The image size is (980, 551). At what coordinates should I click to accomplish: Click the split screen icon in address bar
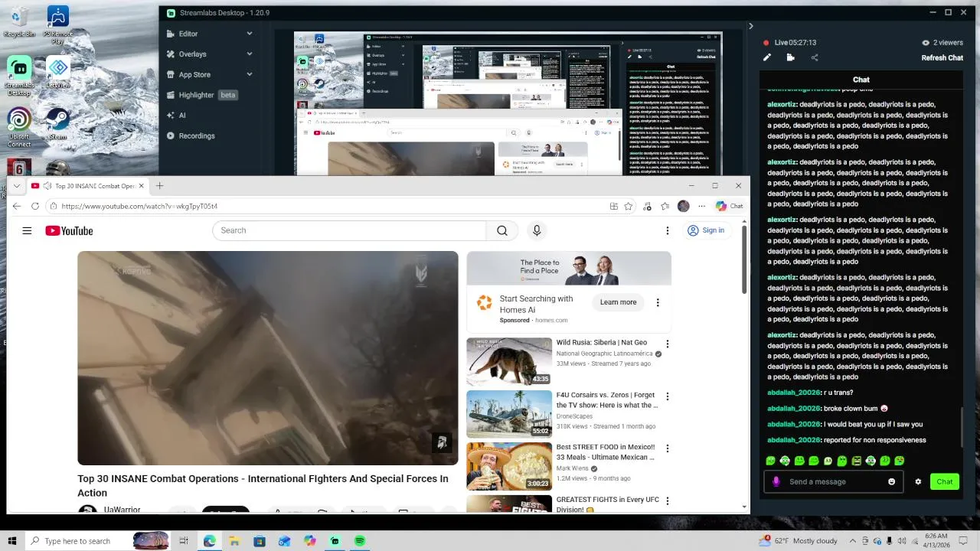[x=613, y=206]
